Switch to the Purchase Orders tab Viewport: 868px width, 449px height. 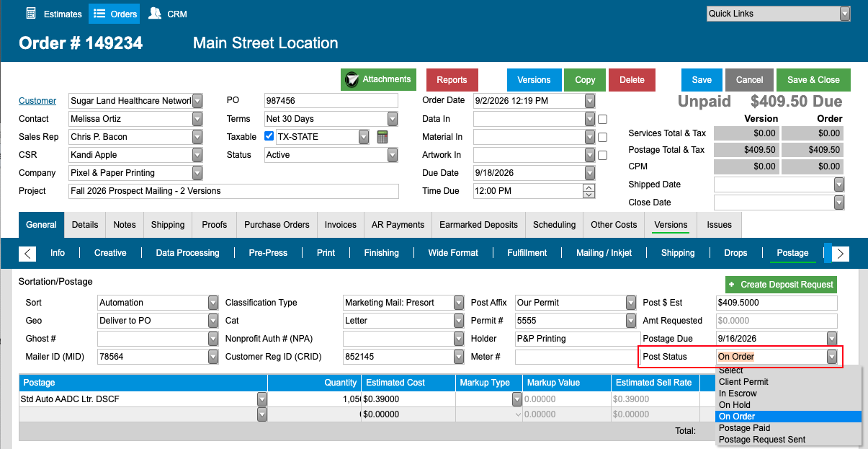277,225
